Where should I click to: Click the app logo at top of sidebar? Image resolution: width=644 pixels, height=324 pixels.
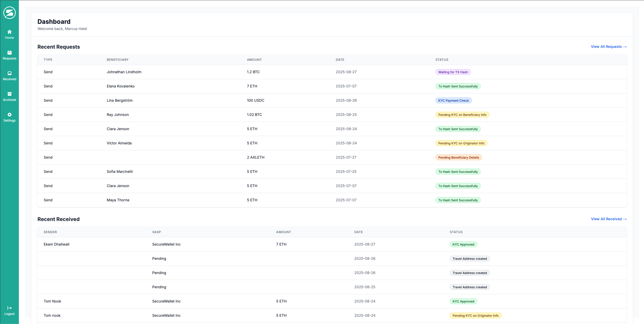pyautogui.click(x=9, y=12)
